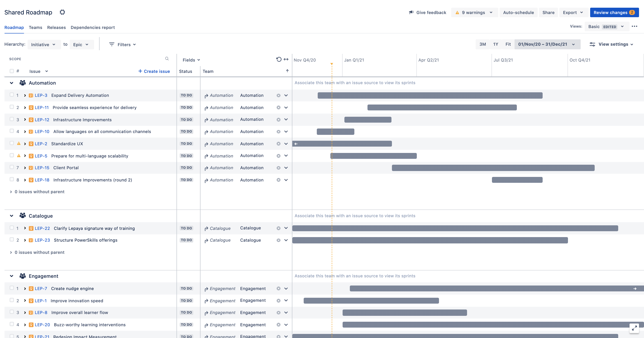This screenshot has width=644, height=338.
Task: Tick the checkbox for LEP-11
Action: [12, 107]
